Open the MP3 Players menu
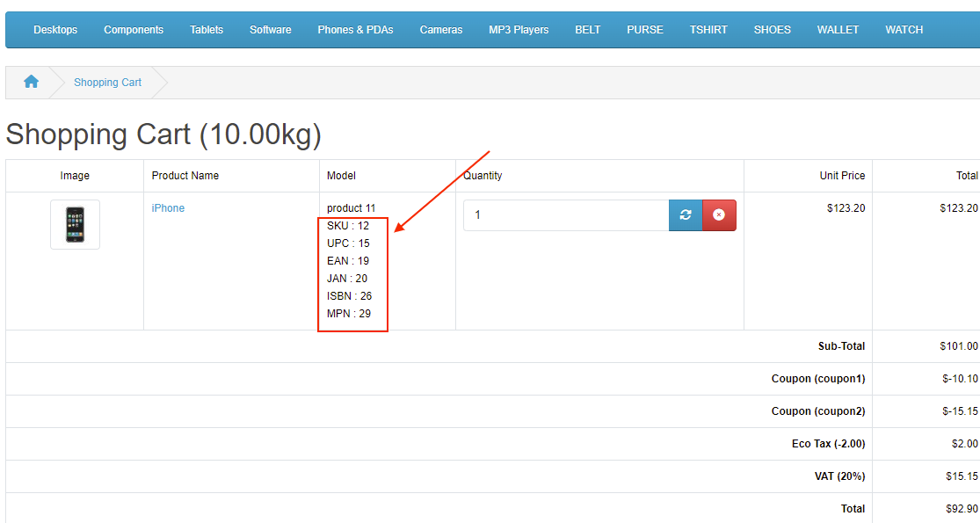Screen dimensions: 980x523 coord(519,29)
